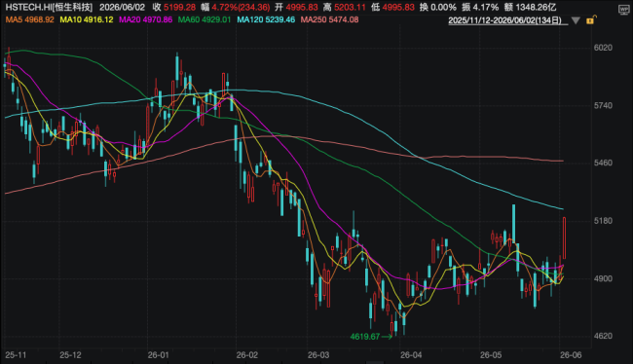Toggle the yellow unlock padlock icon
Screen dimensions: 633x364
click(590, 19)
